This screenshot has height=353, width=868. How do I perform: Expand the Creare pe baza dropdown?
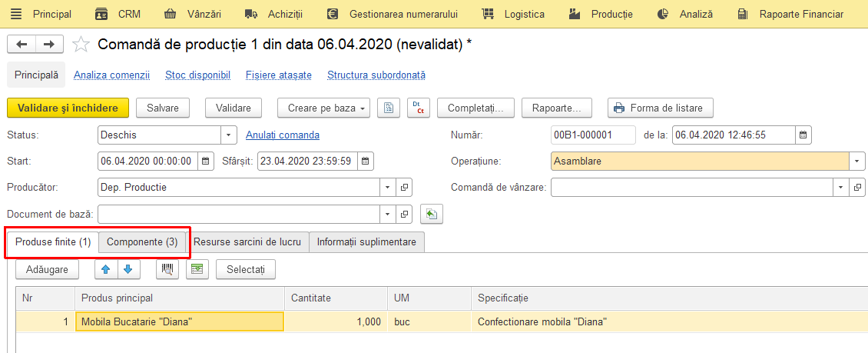click(324, 108)
